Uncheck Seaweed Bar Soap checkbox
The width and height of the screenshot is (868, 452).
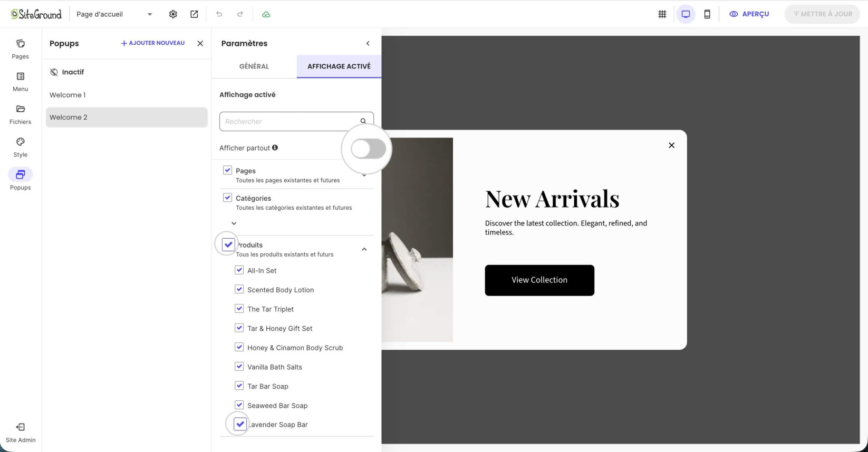[x=239, y=405]
